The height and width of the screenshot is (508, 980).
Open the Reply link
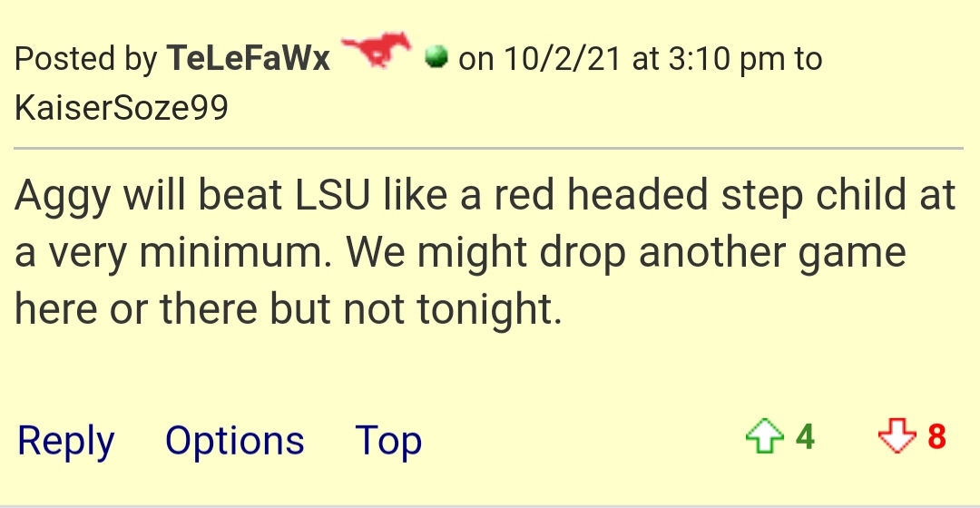[66, 441]
